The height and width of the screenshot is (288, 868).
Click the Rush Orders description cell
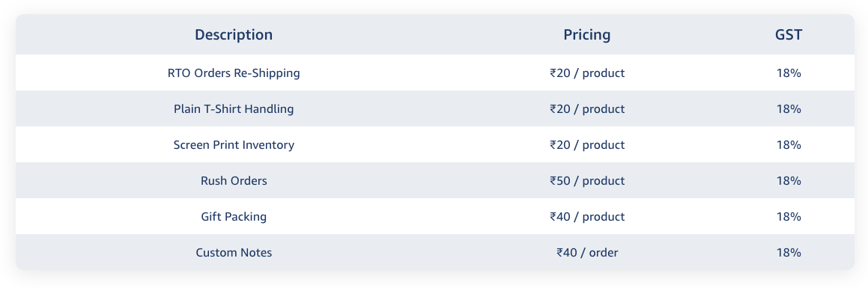[234, 181]
